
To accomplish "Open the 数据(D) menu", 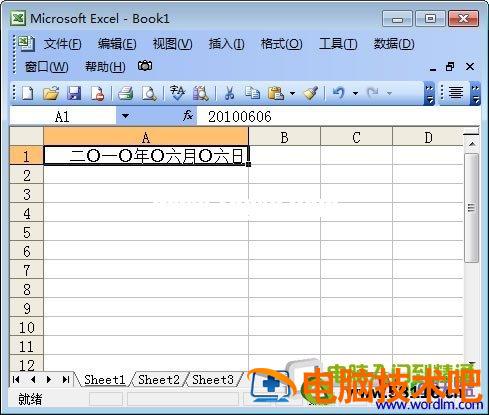I will pyautogui.click(x=394, y=44).
